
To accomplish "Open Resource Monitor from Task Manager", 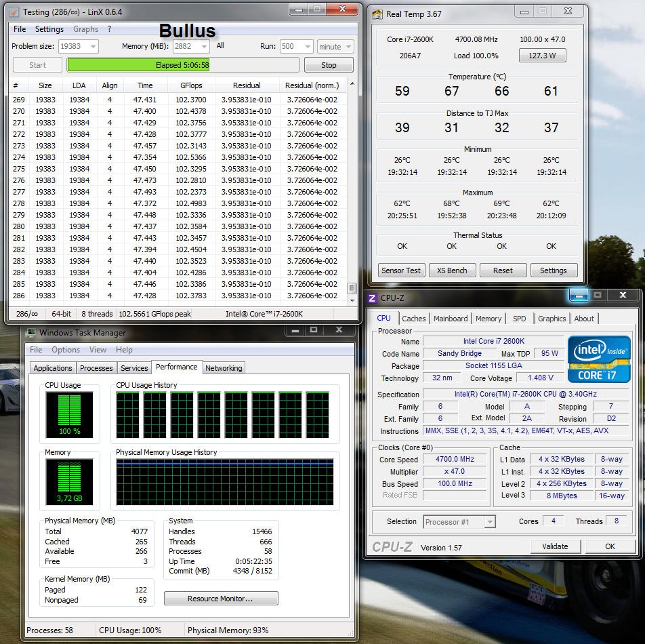I will pos(221,599).
